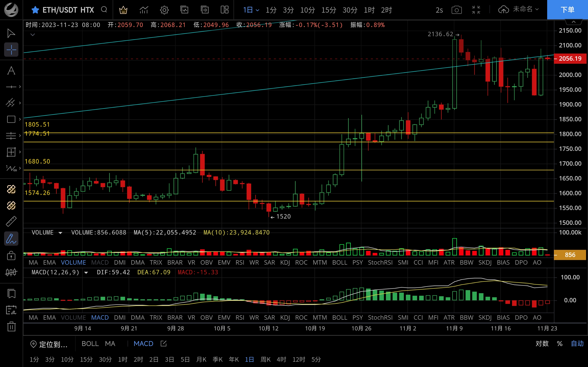Select the text annotation tool
This screenshot has height=367, width=588.
click(11, 71)
